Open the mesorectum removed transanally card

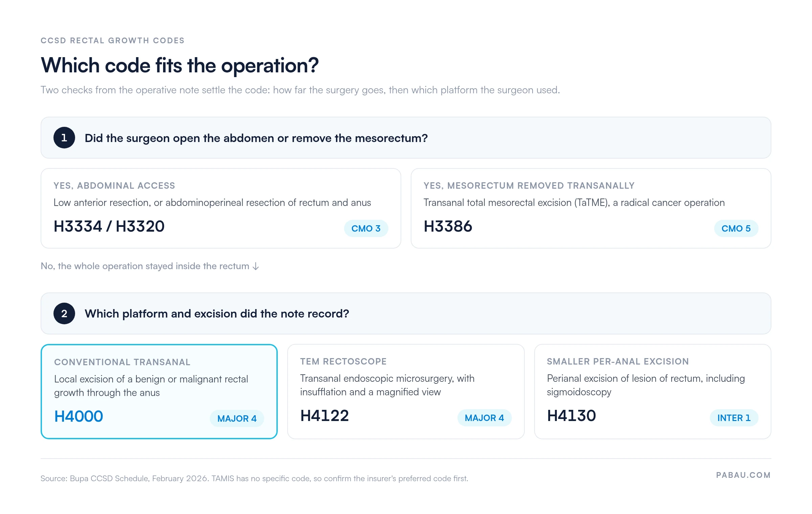[591, 208]
